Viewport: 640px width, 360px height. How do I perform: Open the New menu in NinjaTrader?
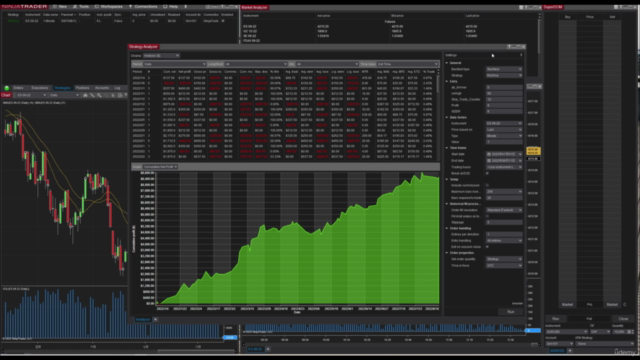[60, 7]
